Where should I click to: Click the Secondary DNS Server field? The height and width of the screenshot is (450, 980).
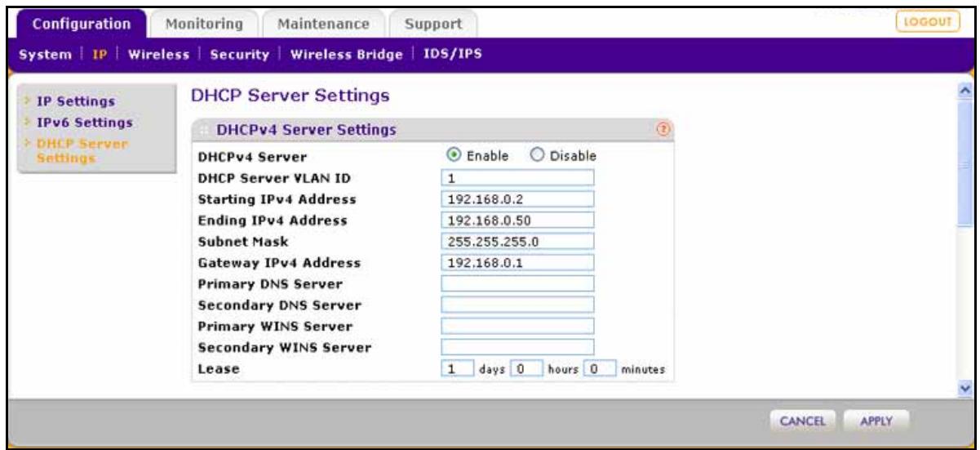tap(517, 305)
